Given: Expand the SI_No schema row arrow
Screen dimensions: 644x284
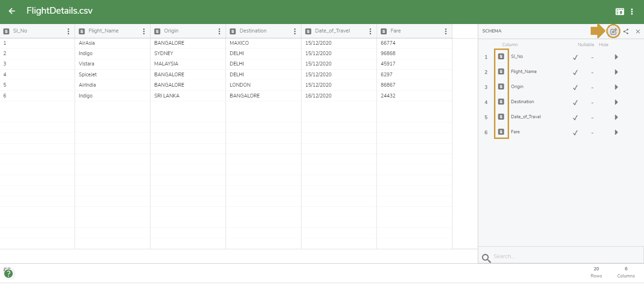Looking at the screenshot, I should coord(616,57).
